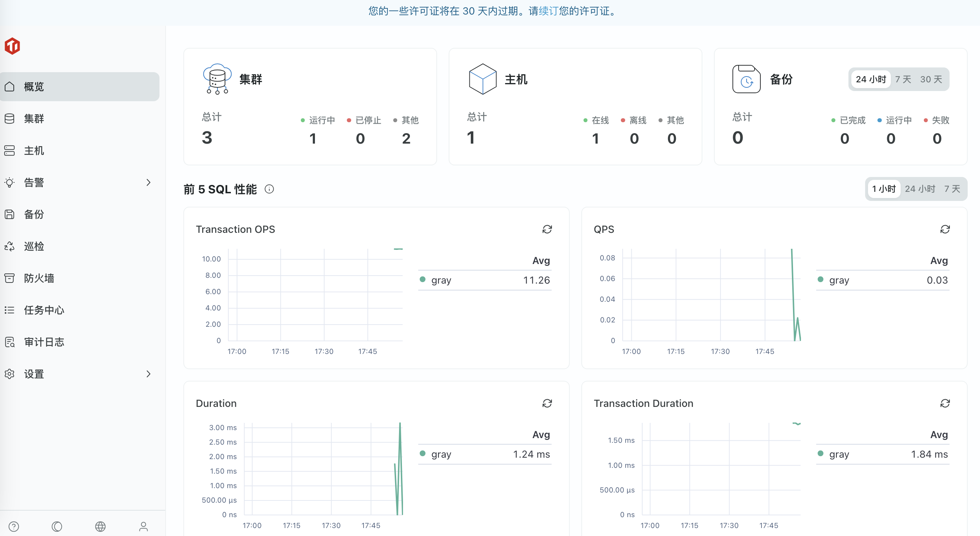Viewport: 980px width, 536px height.
Task: Expand the 设置 submenu
Action: pyautogui.click(x=148, y=374)
